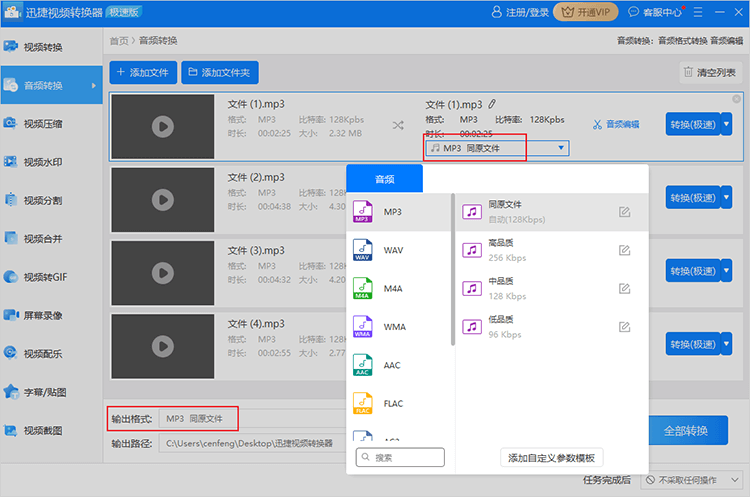Viewport: 750px width, 497px height.
Task: Select FLAC format in the list
Action: [x=393, y=404]
